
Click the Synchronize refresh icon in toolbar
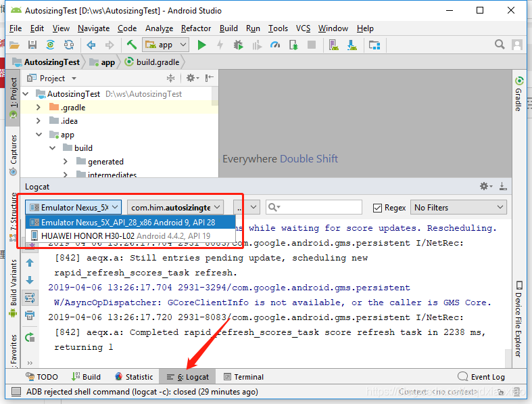click(x=69, y=45)
